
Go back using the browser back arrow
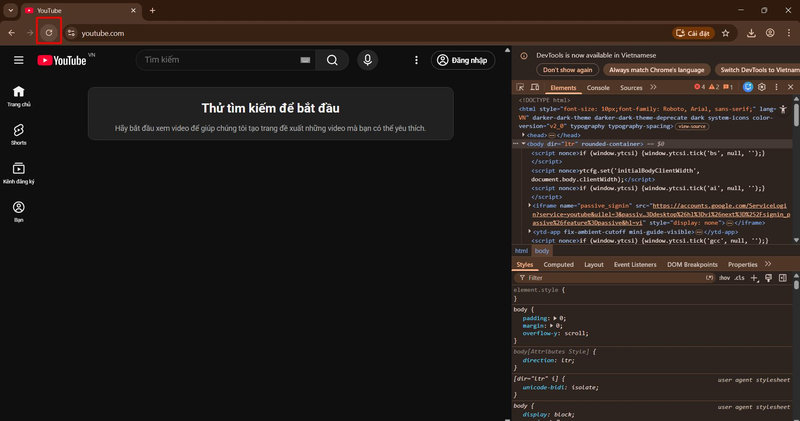(x=11, y=33)
